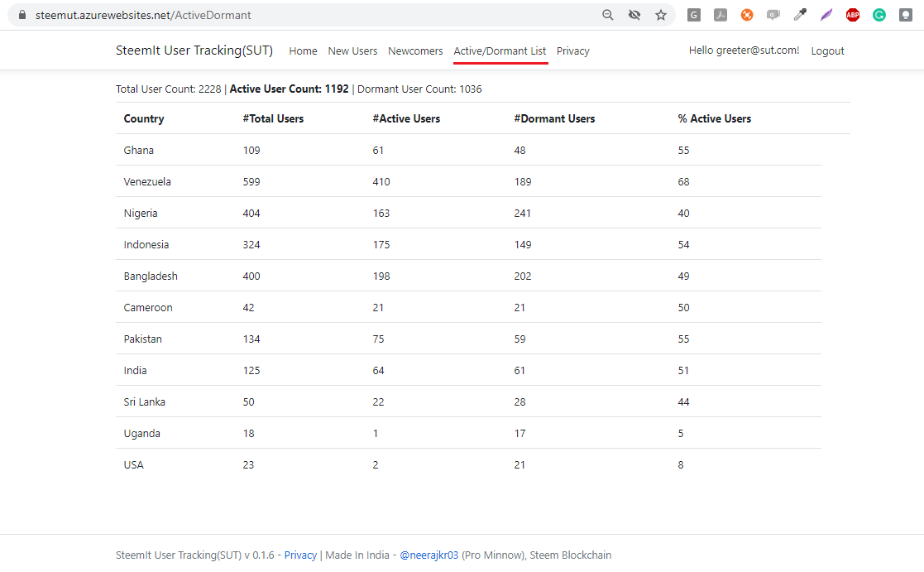Open the green Grammarly extension icon
This screenshot has width=924, height=572.
(879, 16)
